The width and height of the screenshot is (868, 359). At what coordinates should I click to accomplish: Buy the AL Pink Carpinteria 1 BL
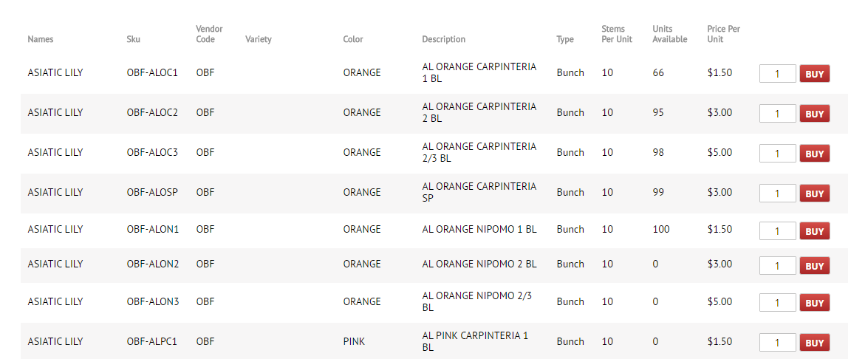coord(814,343)
